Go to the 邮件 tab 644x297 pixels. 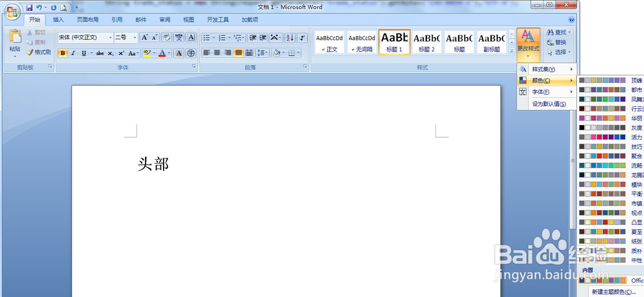(x=141, y=19)
